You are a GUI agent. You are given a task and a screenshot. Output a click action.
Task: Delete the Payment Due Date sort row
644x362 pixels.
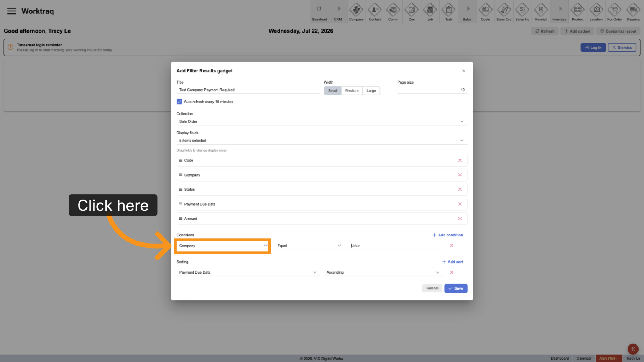pyautogui.click(x=452, y=272)
